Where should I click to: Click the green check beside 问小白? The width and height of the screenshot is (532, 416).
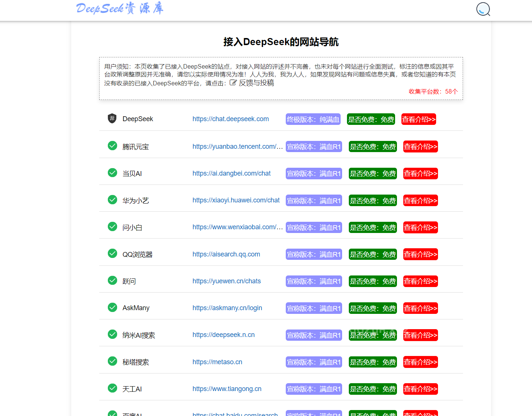[112, 226]
